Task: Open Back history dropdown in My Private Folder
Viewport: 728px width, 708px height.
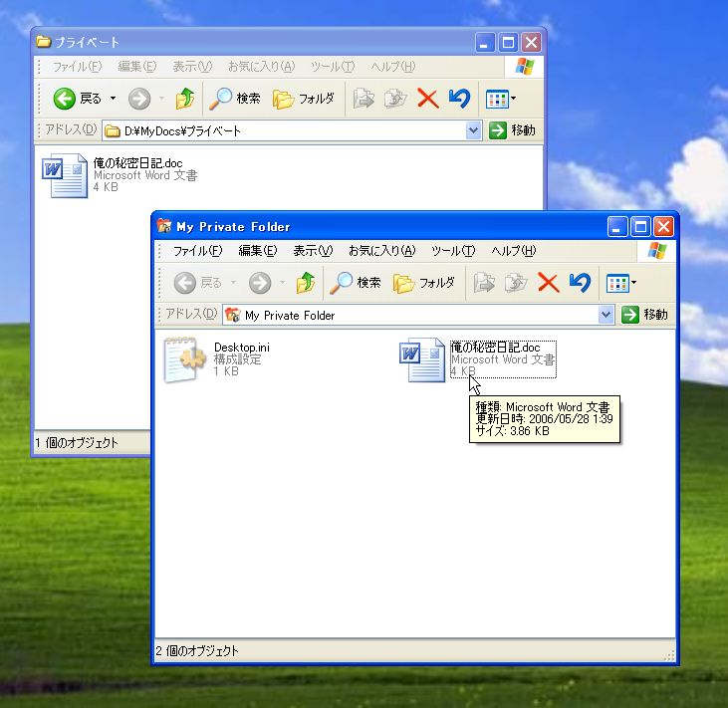Action: [x=233, y=283]
